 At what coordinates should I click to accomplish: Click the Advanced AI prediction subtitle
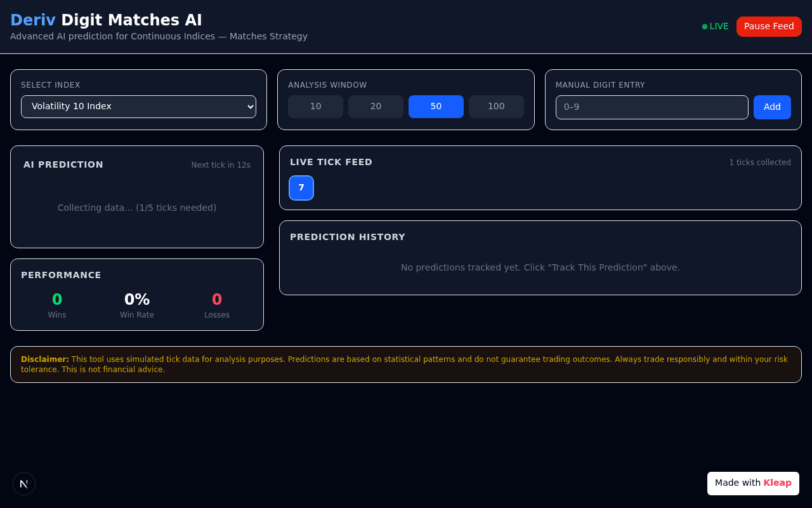(159, 36)
